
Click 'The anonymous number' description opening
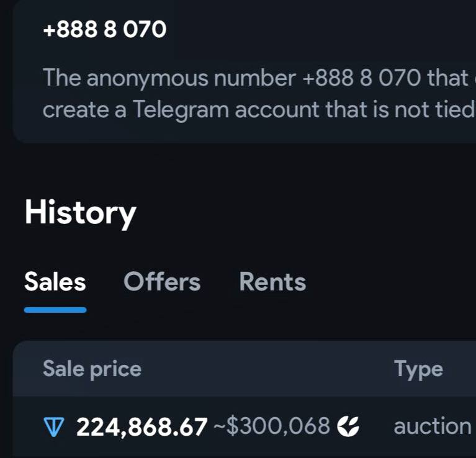(x=169, y=79)
